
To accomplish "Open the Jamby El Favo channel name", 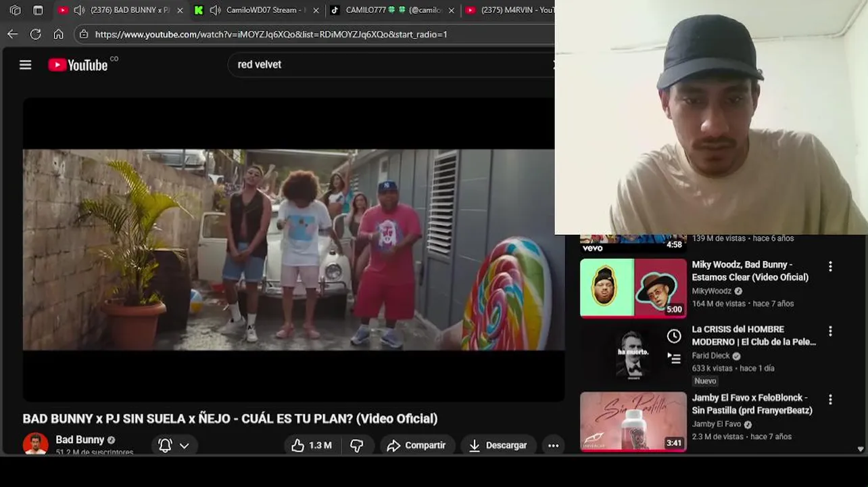I will click(x=716, y=424).
